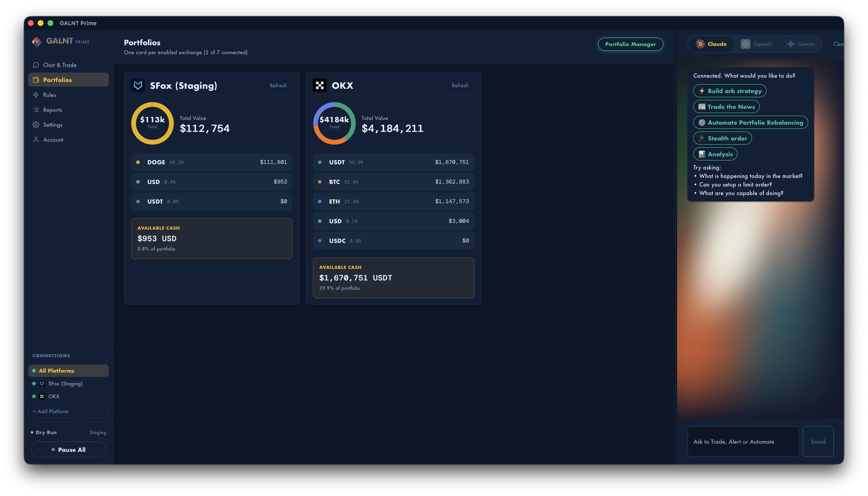Click the Gemini sparkle icon
This screenshot has height=496, width=868.
click(791, 44)
